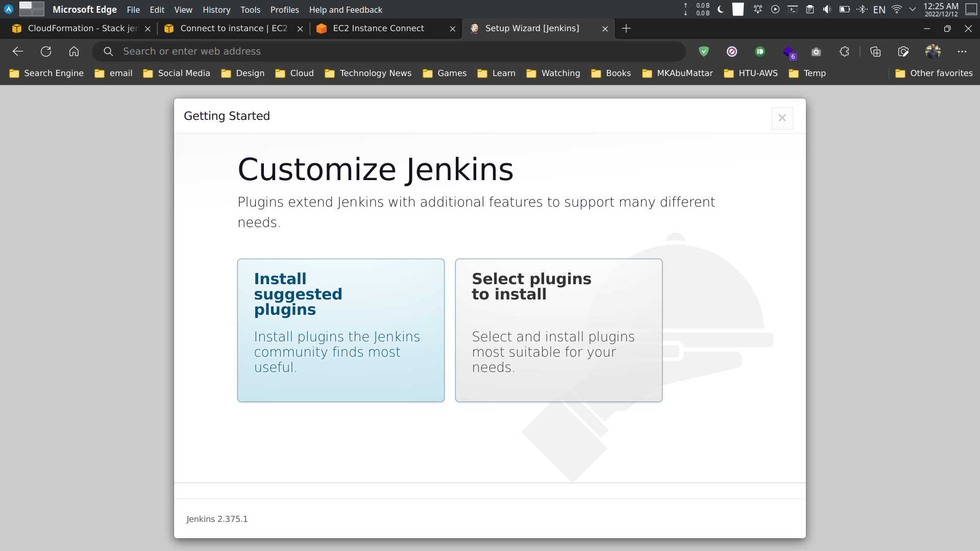Screen dimensions: 980x551
Task: Open the Dashlane password manager extension
Action: coord(760,52)
